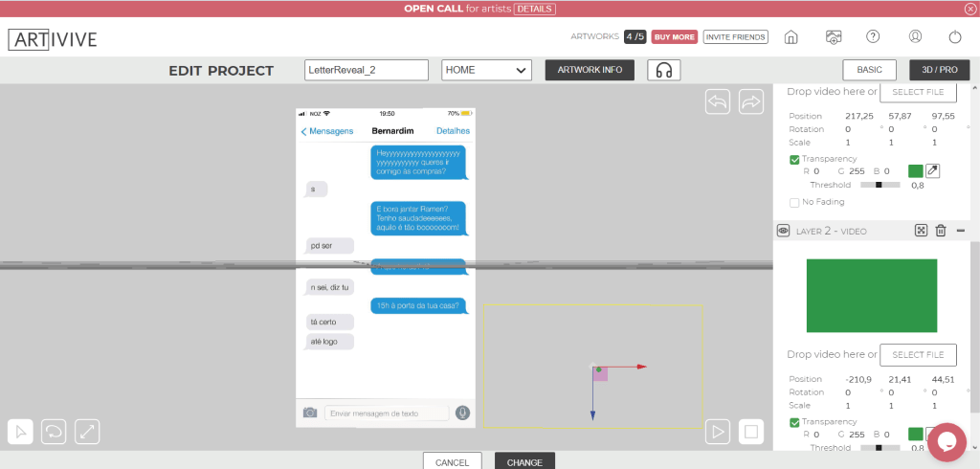This screenshot has width=980, height=469.
Task: Open the headphones audio settings
Action: [x=662, y=70]
